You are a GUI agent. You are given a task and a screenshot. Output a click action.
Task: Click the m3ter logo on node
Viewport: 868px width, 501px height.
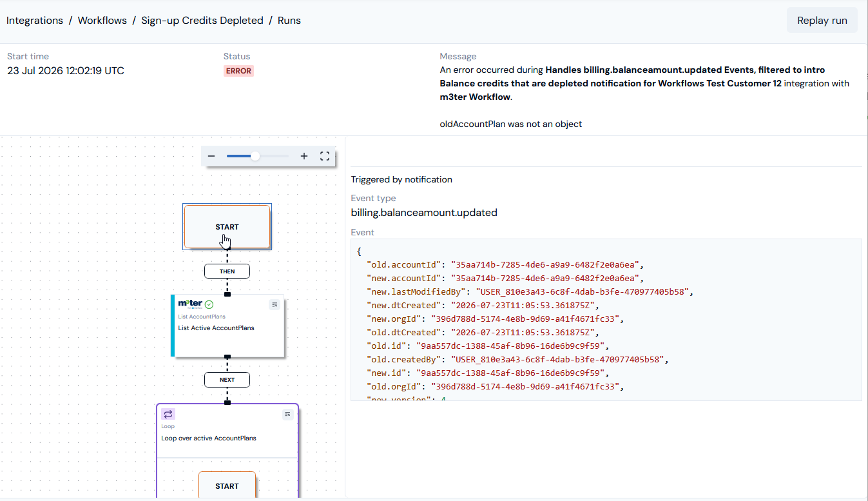pos(190,304)
